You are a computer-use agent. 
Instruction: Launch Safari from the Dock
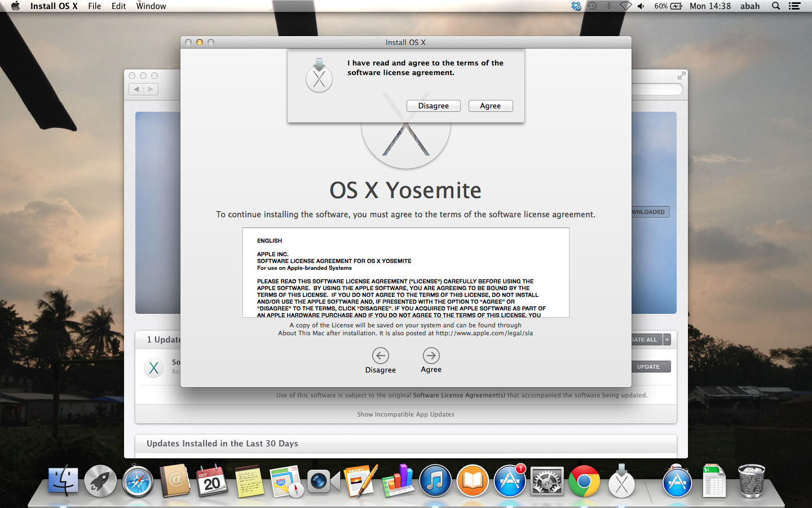coord(138,481)
